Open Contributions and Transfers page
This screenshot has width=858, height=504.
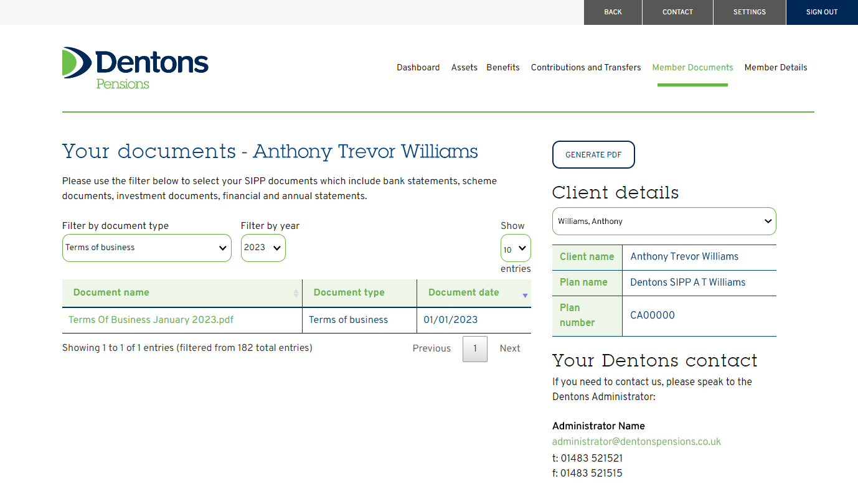[586, 67]
